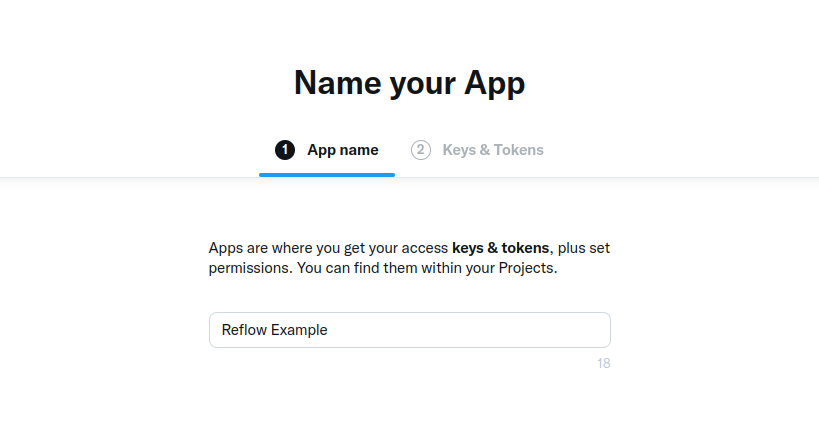Viewport: 819px width, 423px height.
Task: Click the blue active tab underline indicator
Action: click(327, 175)
